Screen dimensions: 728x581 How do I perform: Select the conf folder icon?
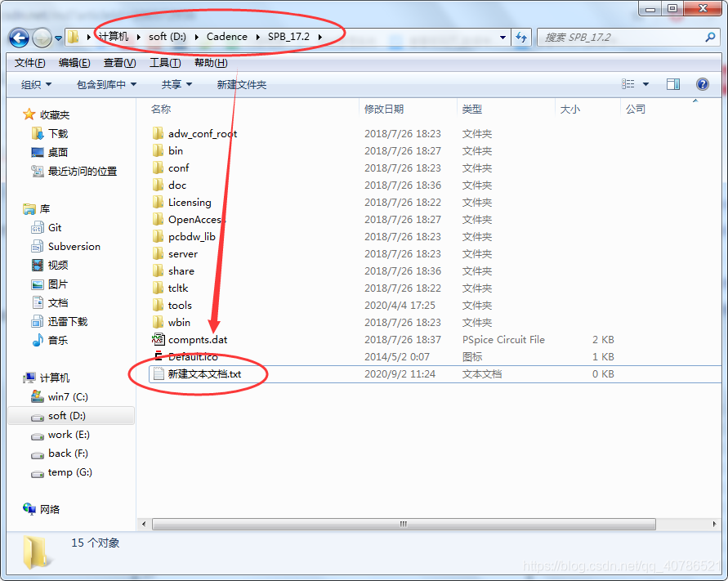point(158,168)
